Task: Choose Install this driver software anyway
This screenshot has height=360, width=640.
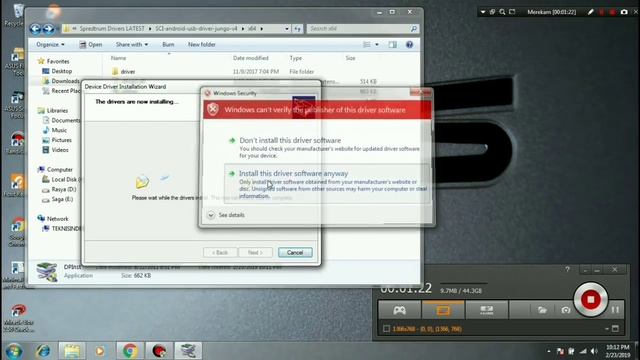Action: pyautogui.click(x=327, y=184)
